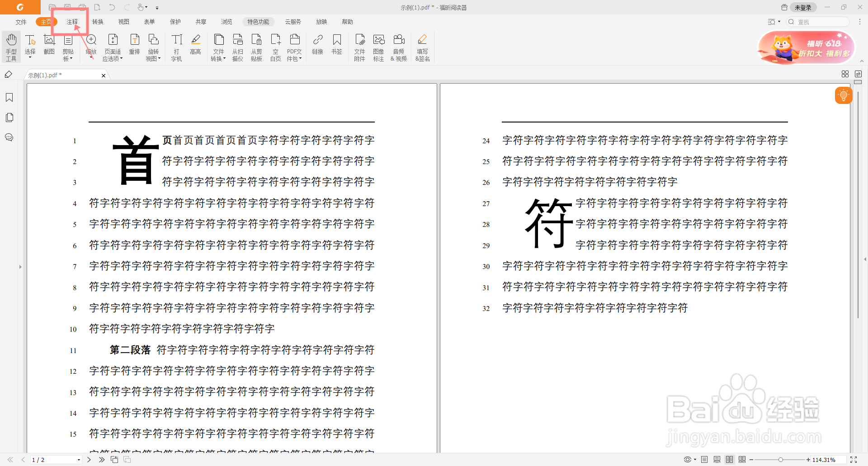
Task: Click the Reflow tool (重排)
Action: 135,44
